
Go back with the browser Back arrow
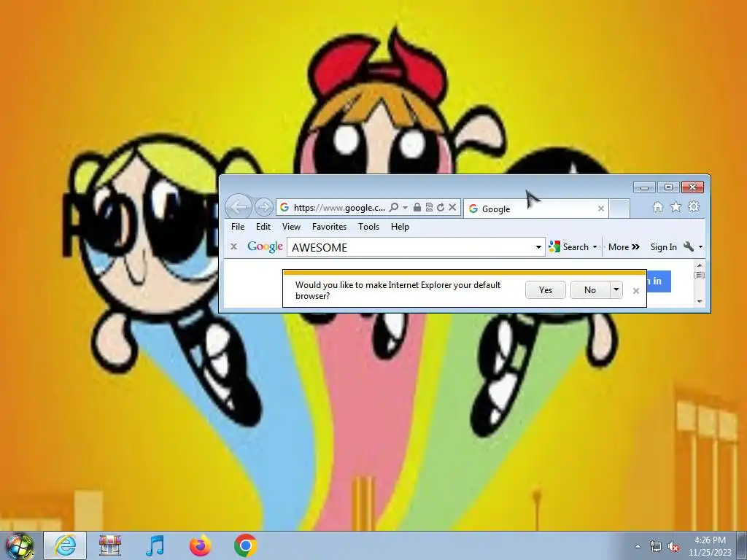click(x=239, y=206)
